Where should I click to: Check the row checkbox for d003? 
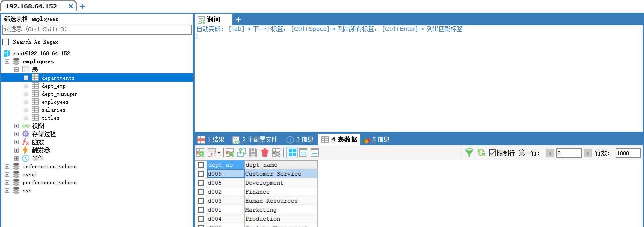pyautogui.click(x=201, y=201)
